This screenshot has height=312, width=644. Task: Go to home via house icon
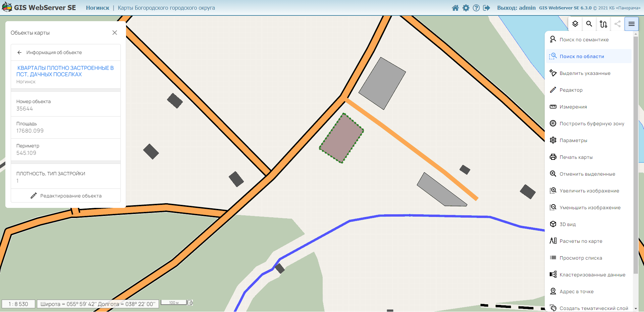pyautogui.click(x=455, y=8)
